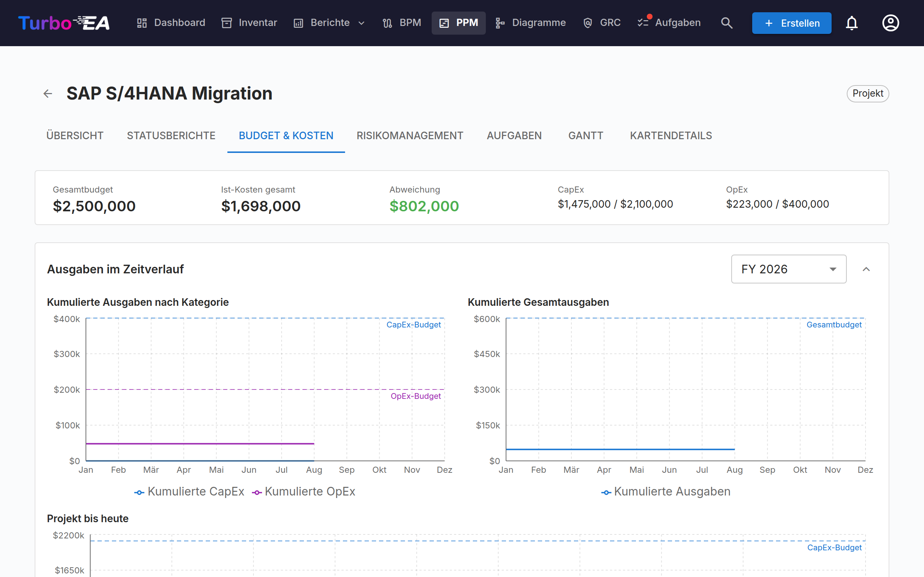Open Dashboard from the navigation bar

[x=171, y=23]
